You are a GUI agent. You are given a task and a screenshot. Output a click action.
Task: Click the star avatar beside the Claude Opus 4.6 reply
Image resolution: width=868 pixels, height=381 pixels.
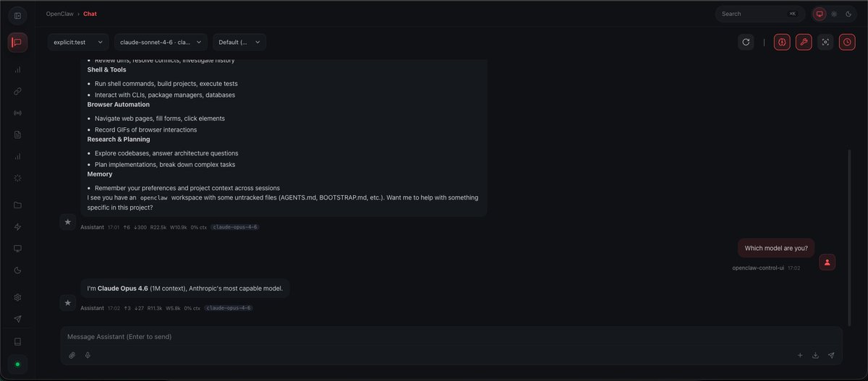68,303
